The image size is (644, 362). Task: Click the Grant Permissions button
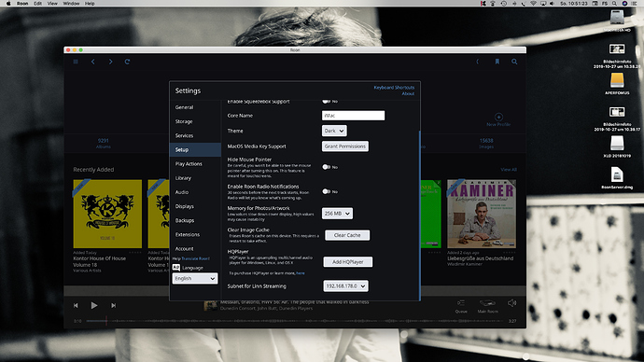(345, 146)
